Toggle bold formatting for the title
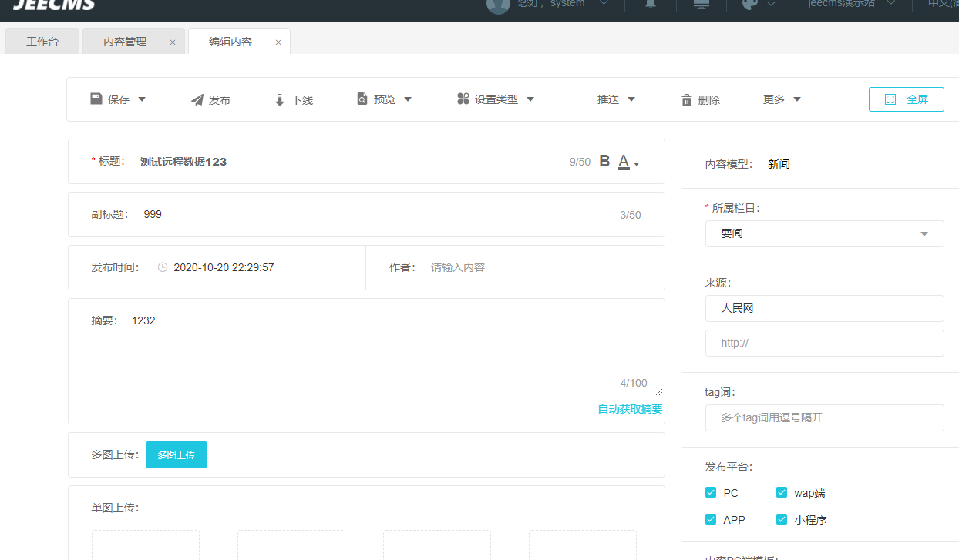The image size is (959, 560). point(604,161)
